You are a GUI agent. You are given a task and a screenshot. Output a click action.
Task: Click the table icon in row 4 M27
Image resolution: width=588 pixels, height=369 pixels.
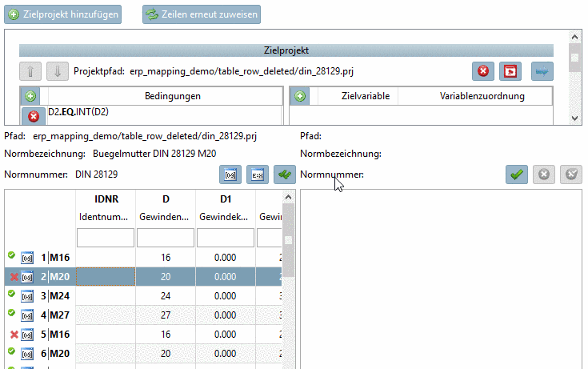point(27,315)
